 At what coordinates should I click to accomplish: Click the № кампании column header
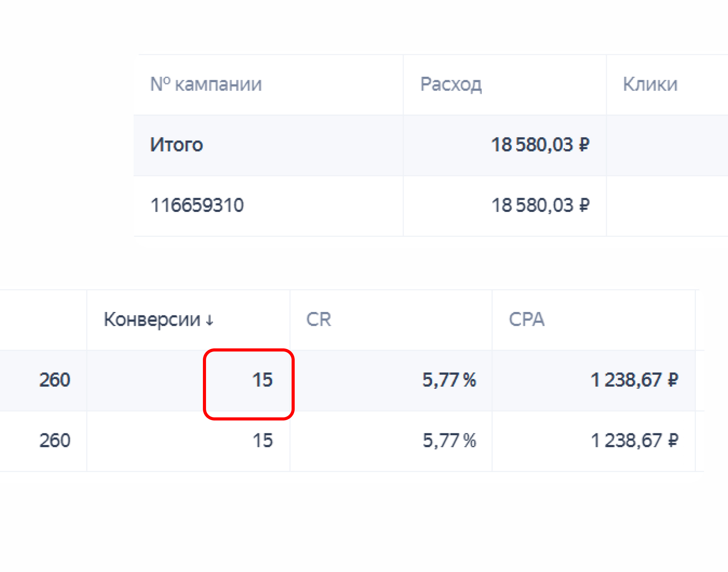(x=206, y=84)
